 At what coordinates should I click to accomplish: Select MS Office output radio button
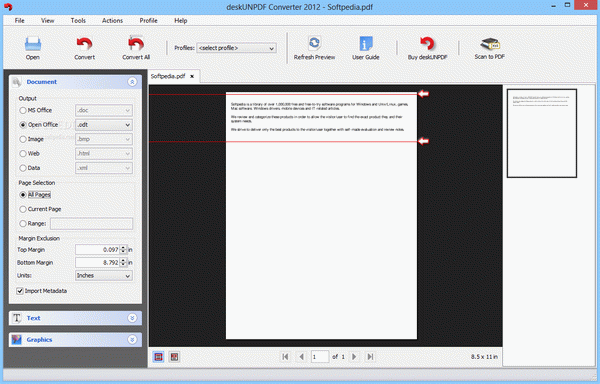click(23, 110)
